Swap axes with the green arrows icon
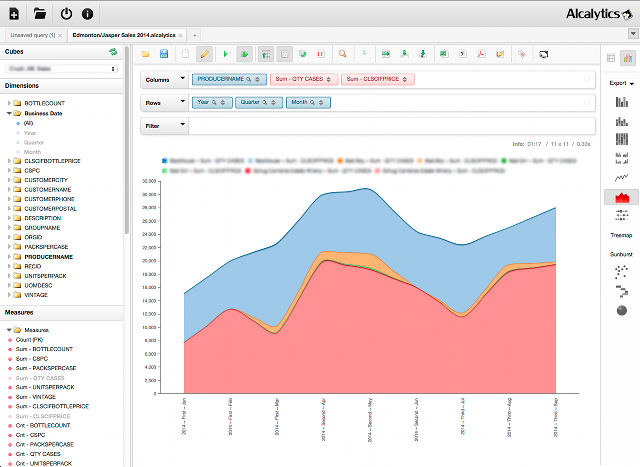640x467 pixels. click(303, 54)
